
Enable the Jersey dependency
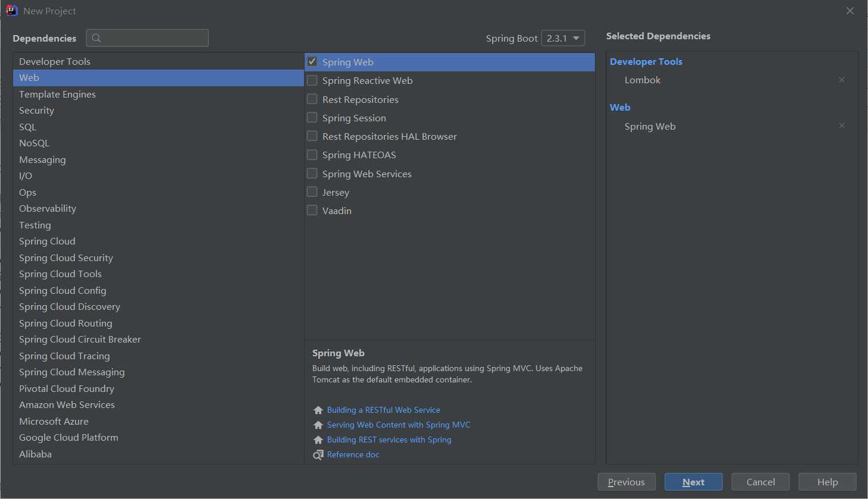[x=312, y=192]
